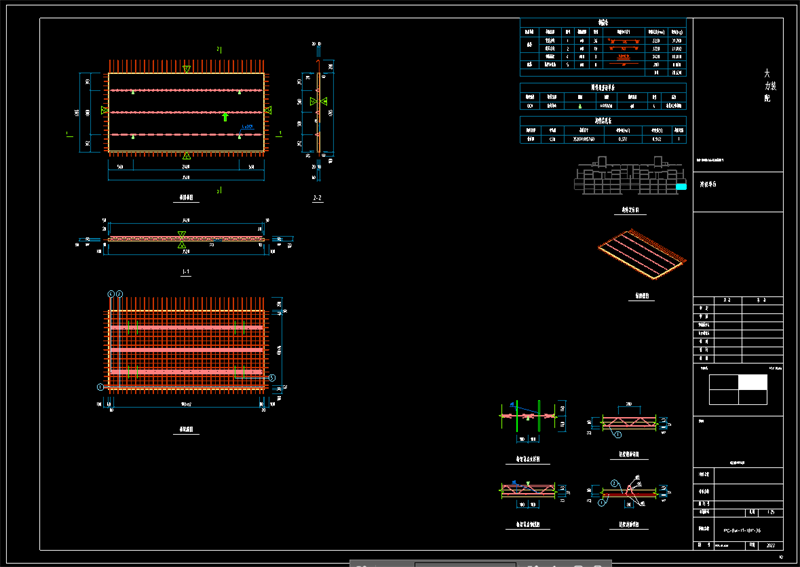Select the bottom-left truss detail drawing

[x=529, y=491]
